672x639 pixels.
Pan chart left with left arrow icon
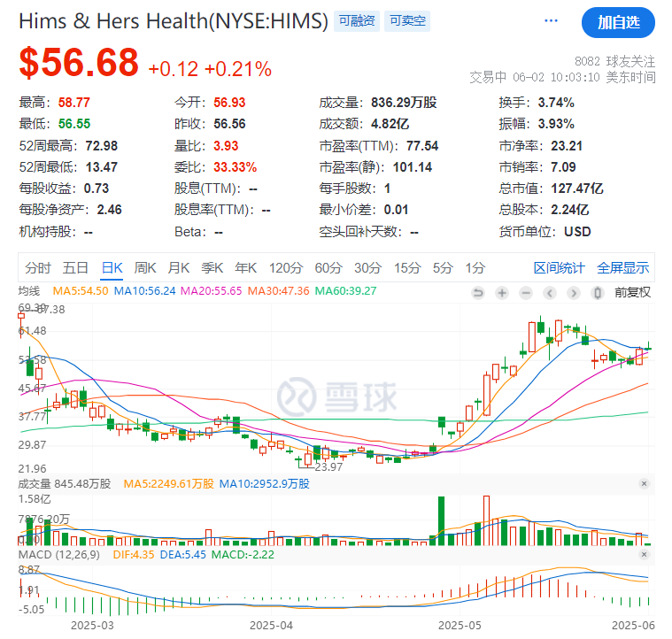click(550, 293)
